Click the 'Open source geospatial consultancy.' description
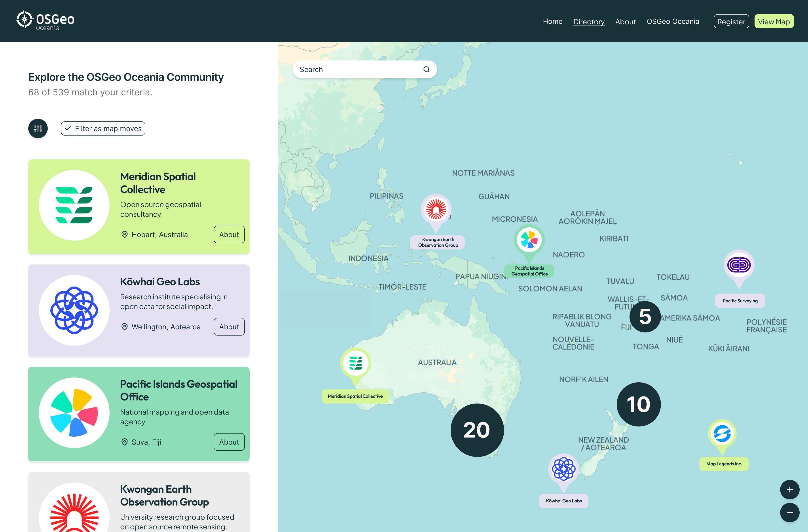The image size is (808, 532). [x=161, y=209]
